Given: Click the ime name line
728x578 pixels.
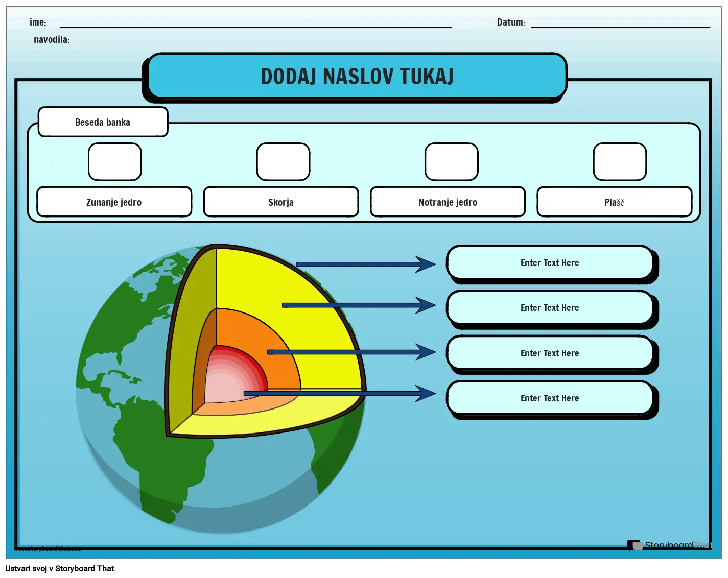Looking at the screenshot, I should [x=256, y=27].
